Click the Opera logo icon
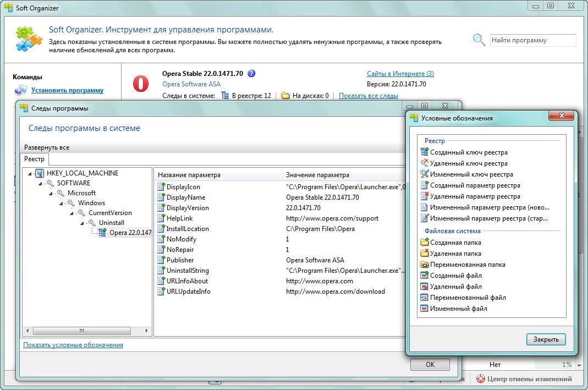The image size is (588, 390). [x=141, y=84]
